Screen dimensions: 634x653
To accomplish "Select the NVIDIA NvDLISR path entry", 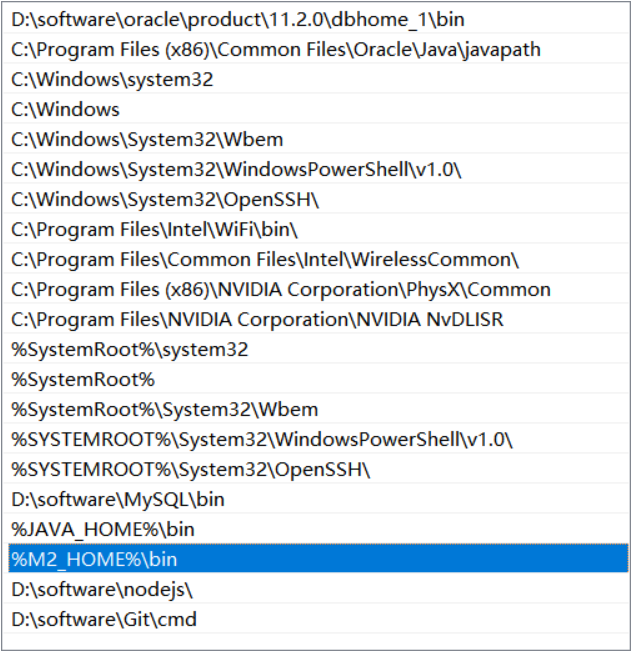I will coord(317,319).
